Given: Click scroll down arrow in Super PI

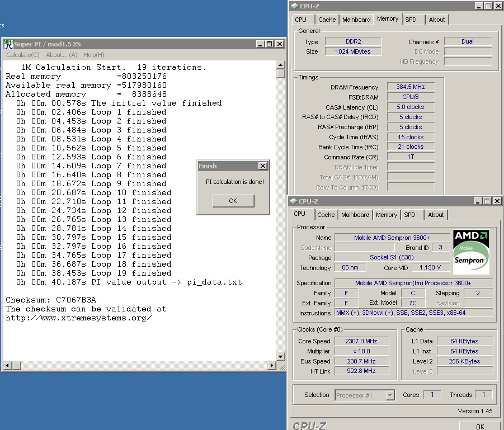Looking at the screenshot, I should (x=281, y=356).
